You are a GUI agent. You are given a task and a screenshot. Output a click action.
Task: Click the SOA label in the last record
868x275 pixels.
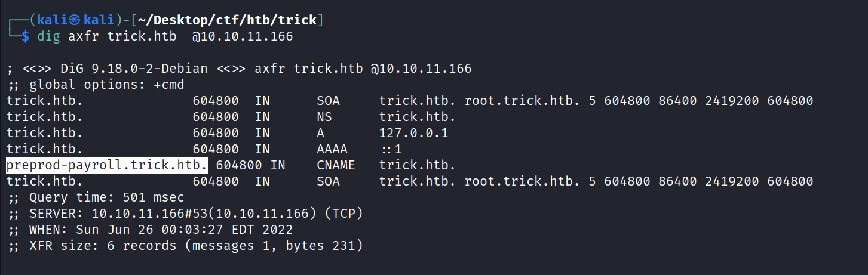coord(328,181)
